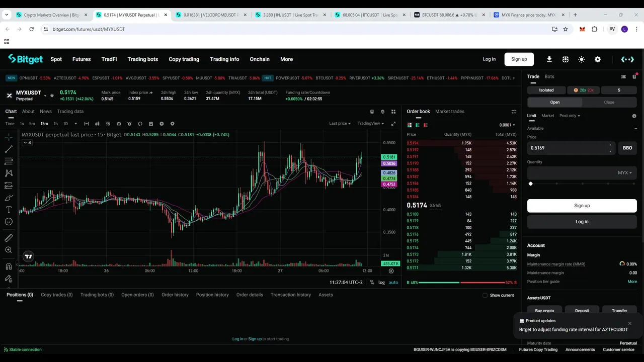Open the TradingView chart source dropdown
Viewport: 644px width, 362px height.
371,124
